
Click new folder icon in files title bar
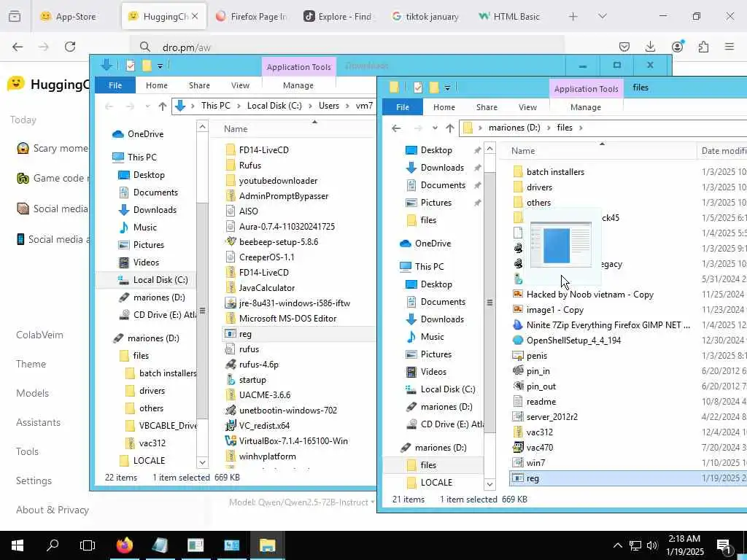[433, 87]
